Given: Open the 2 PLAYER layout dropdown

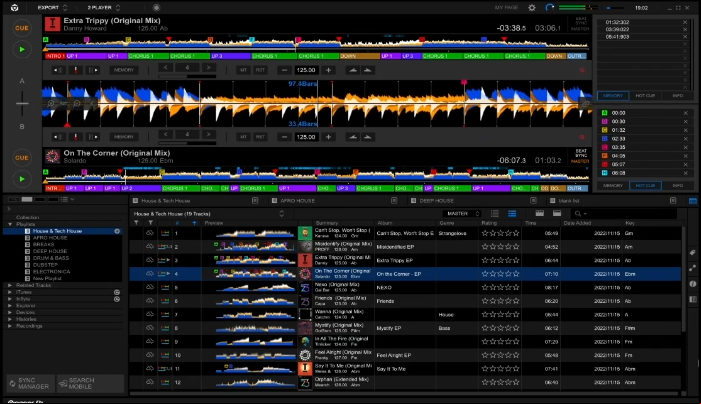Looking at the screenshot, I should (x=104, y=8).
